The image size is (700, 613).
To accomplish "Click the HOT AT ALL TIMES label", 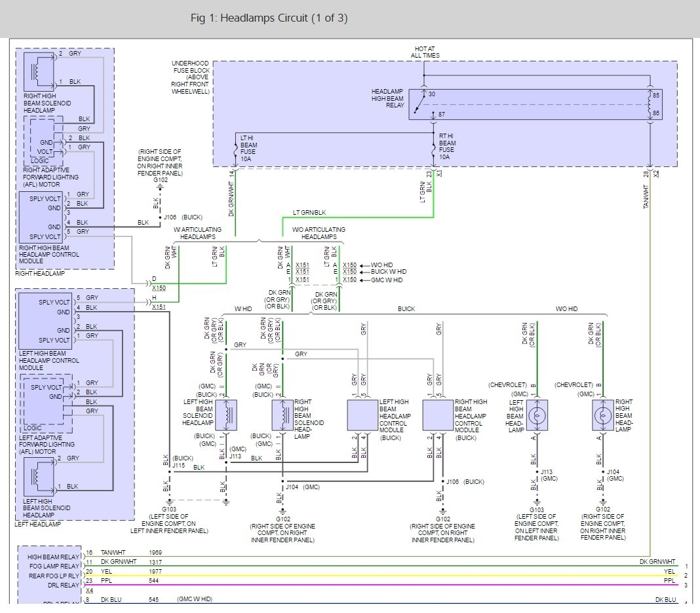I will tap(425, 52).
